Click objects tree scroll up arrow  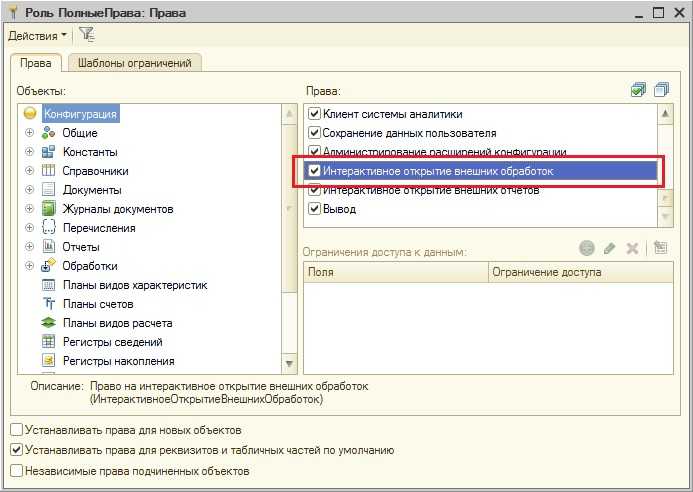pos(289,114)
